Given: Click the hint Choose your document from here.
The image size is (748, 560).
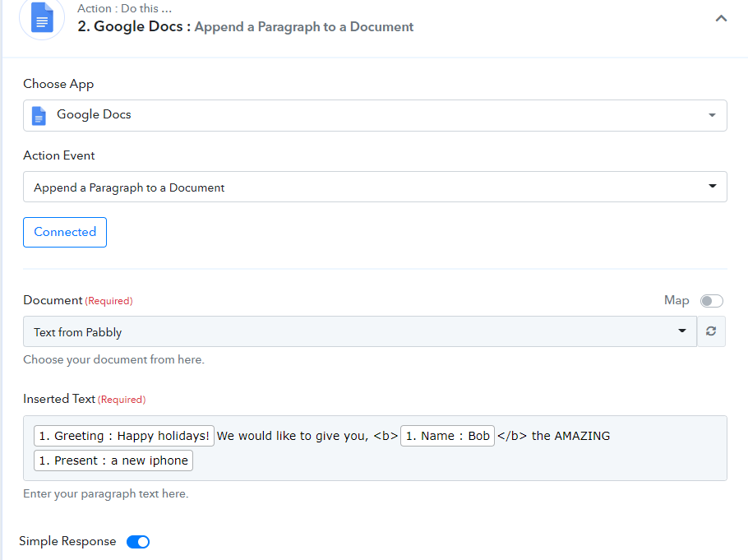Looking at the screenshot, I should [114, 359].
